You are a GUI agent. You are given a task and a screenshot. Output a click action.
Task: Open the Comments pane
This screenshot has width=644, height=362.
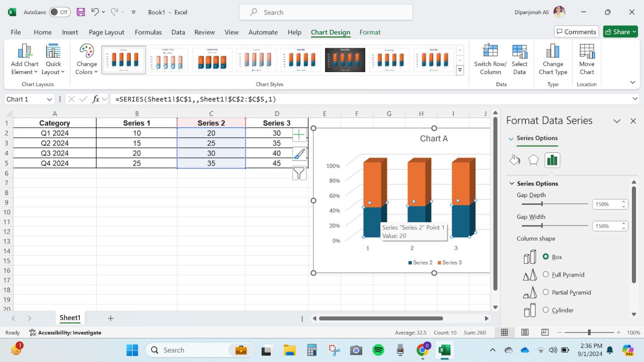(x=576, y=31)
